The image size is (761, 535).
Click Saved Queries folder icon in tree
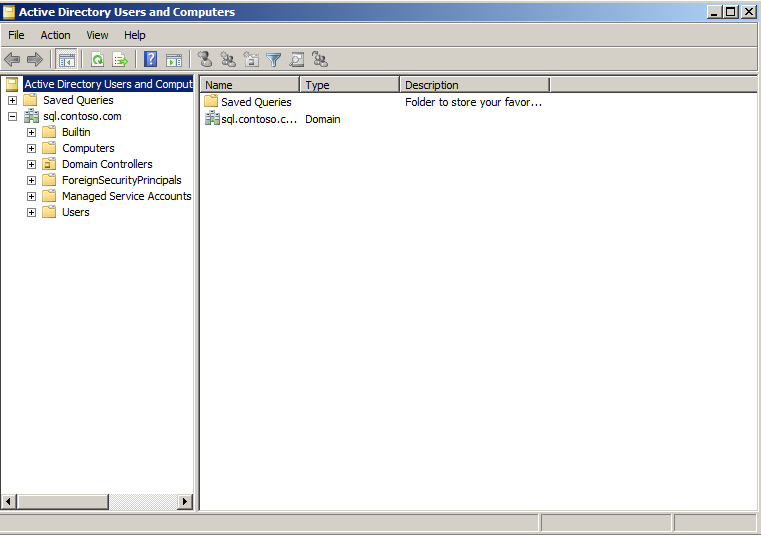point(30,100)
